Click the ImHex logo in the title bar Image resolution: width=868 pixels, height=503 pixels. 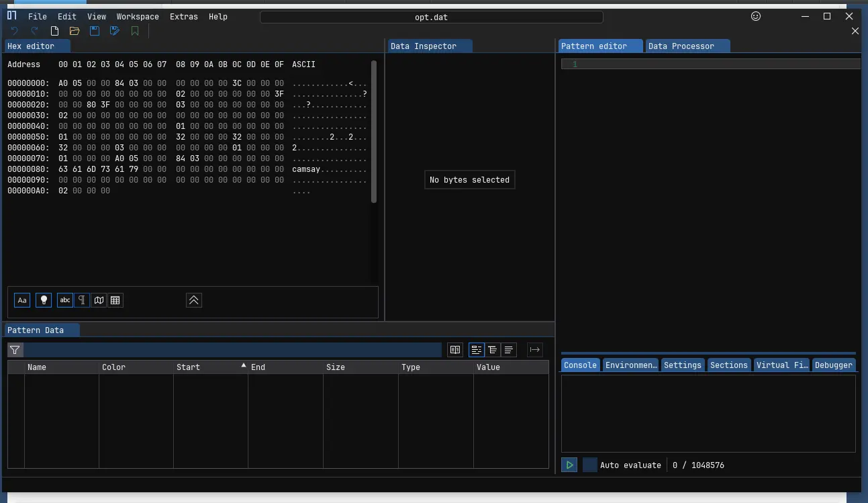pyautogui.click(x=12, y=16)
